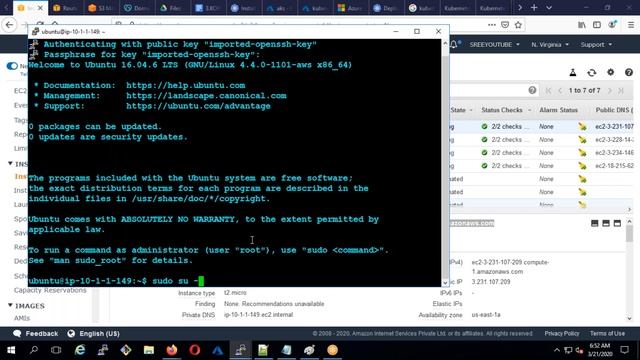The image size is (640, 360).
Task: Collapse the IMAGES sidebar section
Action: 10,305
